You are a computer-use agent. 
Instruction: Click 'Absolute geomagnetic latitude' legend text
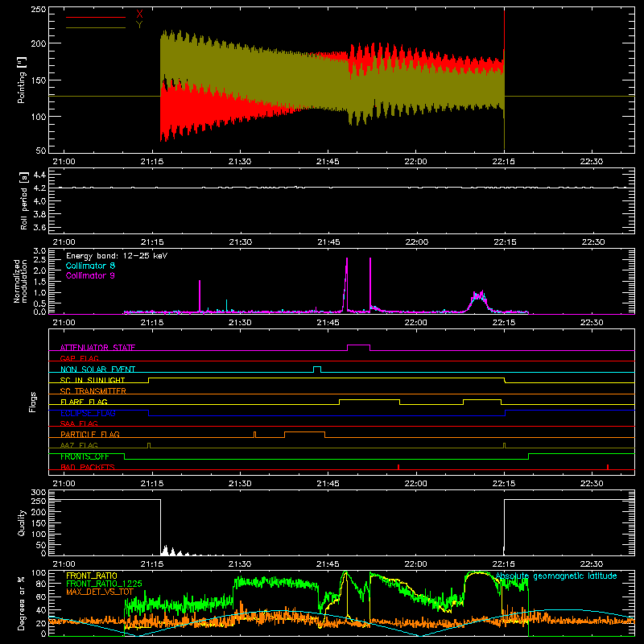point(556,576)
